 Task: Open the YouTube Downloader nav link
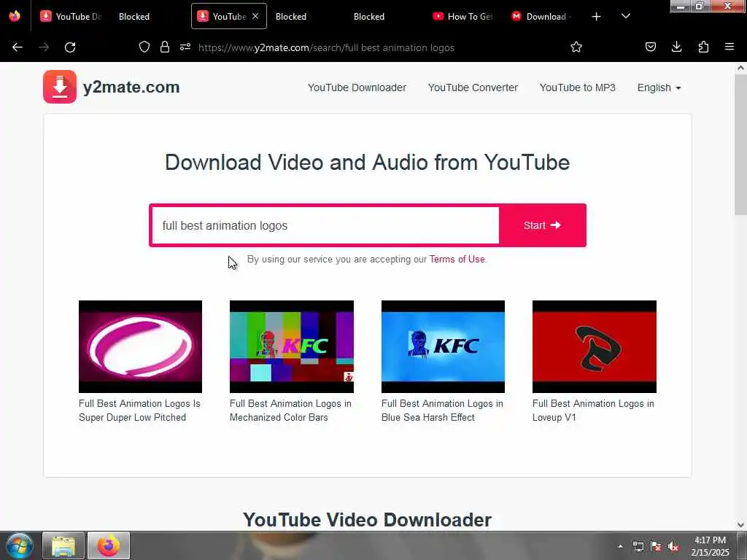click(357, 87)
